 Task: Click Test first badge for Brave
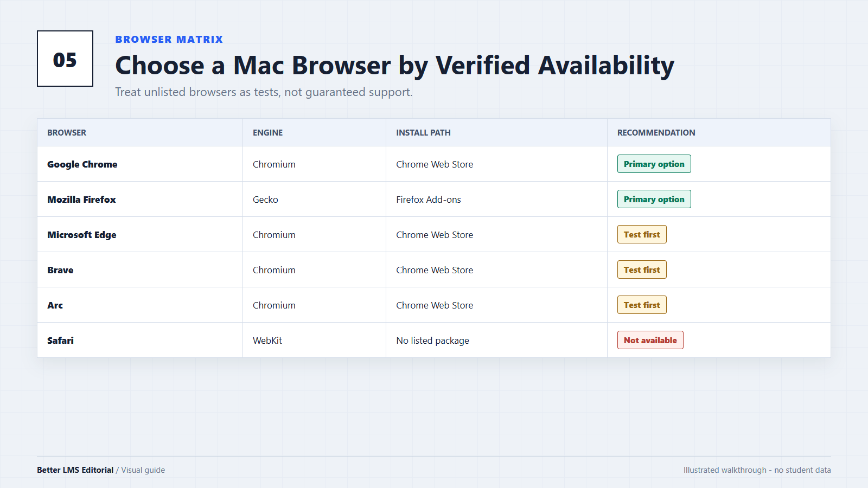point(642,269)
